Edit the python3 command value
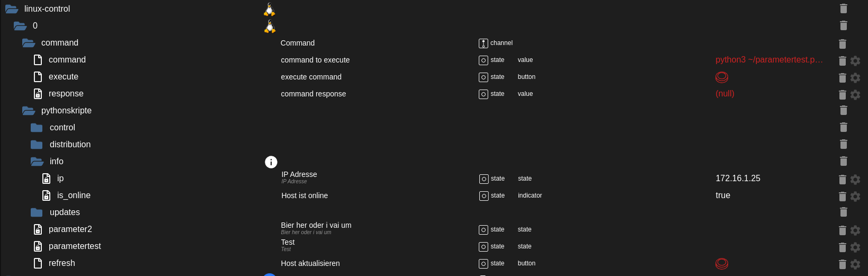This screenshot has height=276, width=868. (x=769, y=60)
